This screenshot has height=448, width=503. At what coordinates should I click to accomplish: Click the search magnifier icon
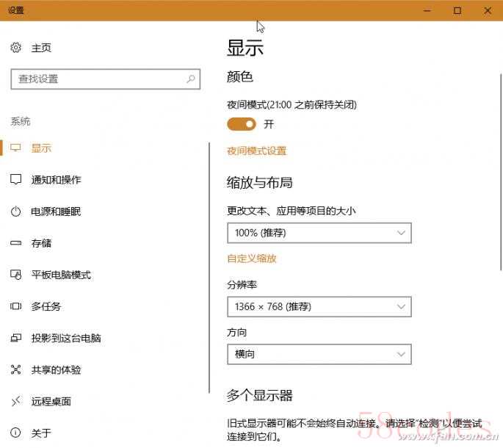pos(191,79)
